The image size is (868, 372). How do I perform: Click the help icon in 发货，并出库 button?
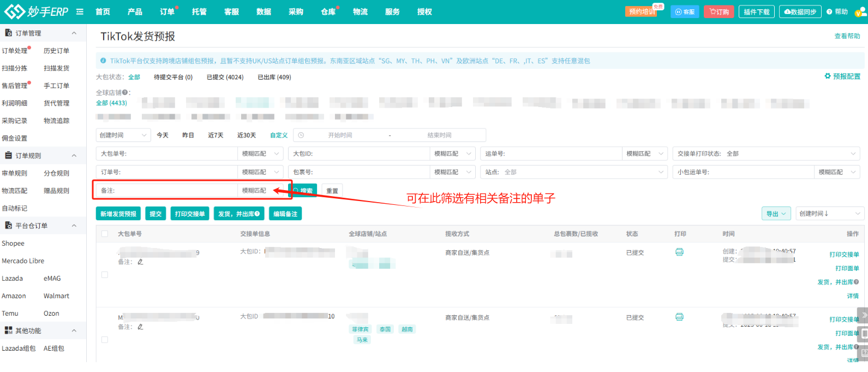tap(257, 214)
